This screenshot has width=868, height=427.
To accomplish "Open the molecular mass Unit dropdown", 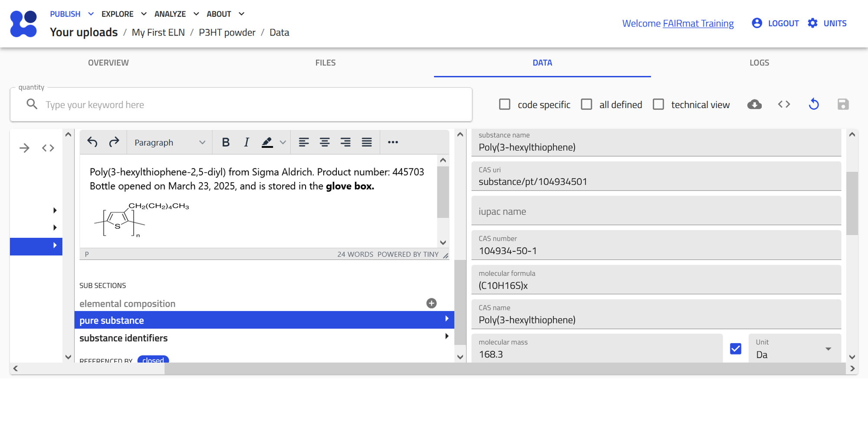I will (794, 349).
